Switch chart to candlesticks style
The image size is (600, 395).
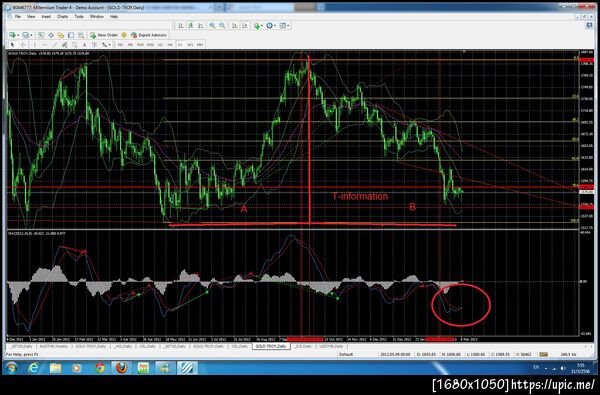point(191,26)
